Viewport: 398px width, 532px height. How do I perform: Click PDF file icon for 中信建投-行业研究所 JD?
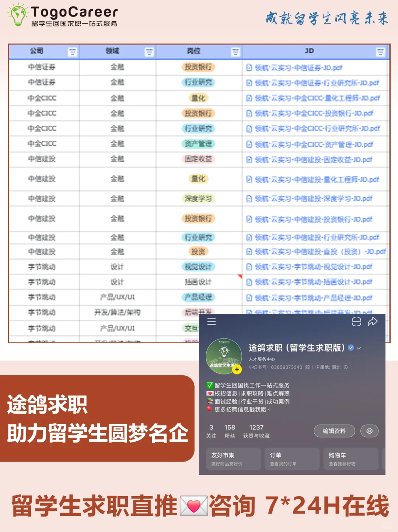(x=249, y=237)
